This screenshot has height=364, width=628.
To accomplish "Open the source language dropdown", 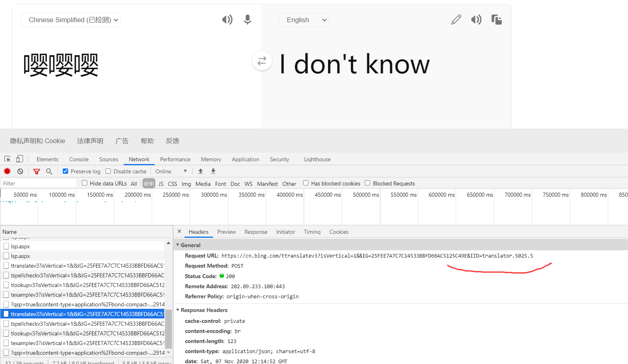I will click(x=71, y=20).
